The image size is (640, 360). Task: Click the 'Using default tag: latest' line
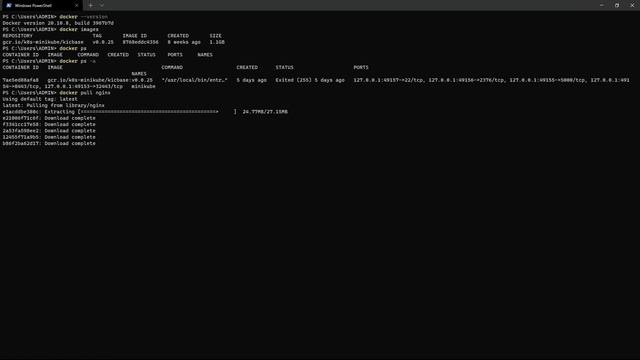click(x=40, y=99)
